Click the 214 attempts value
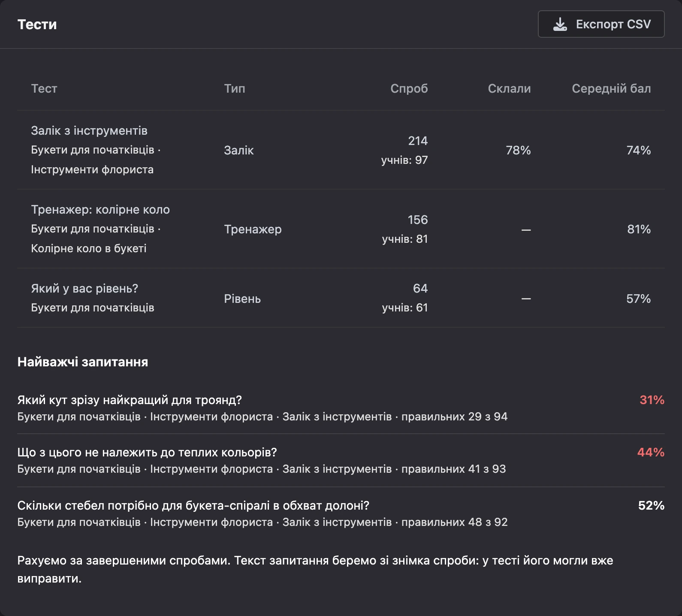This screenshot has width=682, height=616. (418, 141)
